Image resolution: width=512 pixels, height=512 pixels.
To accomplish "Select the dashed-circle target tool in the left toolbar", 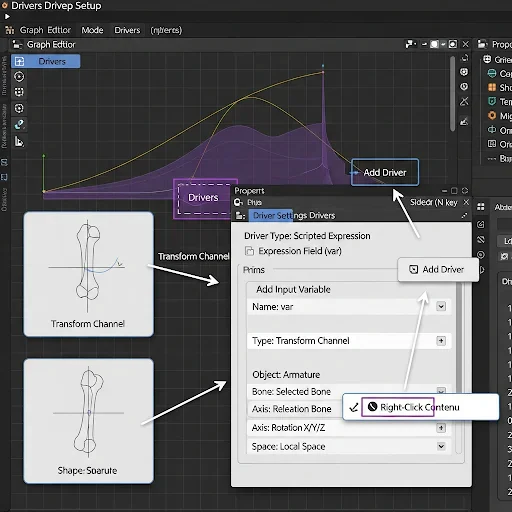I will (x=19, y=108).
